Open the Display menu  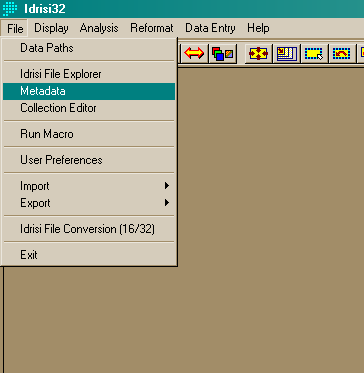click(x=51, y=28)
